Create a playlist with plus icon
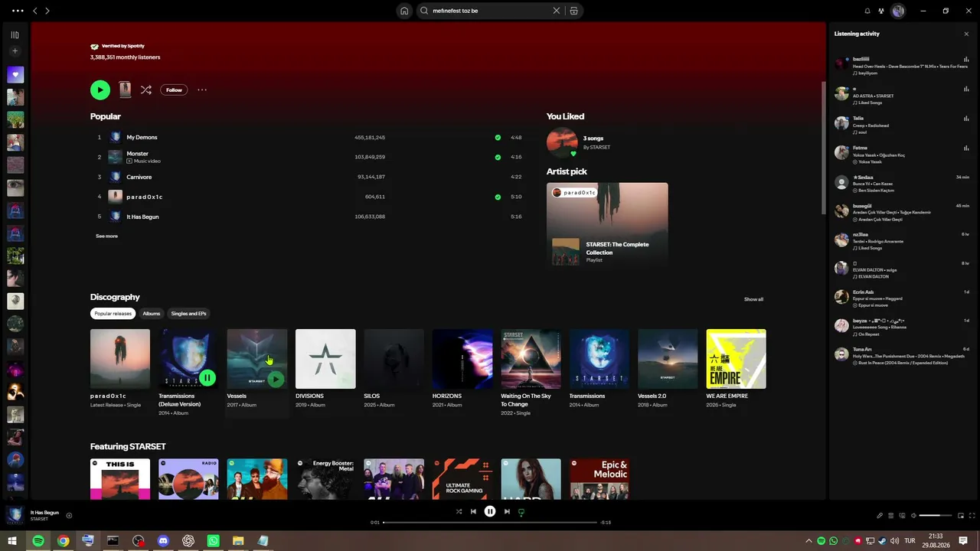 click(x=15, y=51)
